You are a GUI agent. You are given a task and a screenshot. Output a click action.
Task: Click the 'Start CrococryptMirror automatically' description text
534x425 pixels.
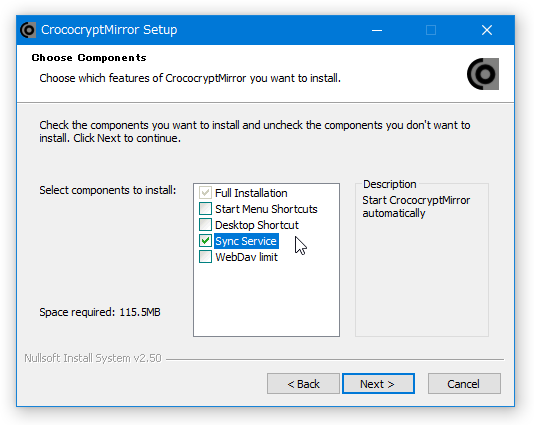pos(416,207)
